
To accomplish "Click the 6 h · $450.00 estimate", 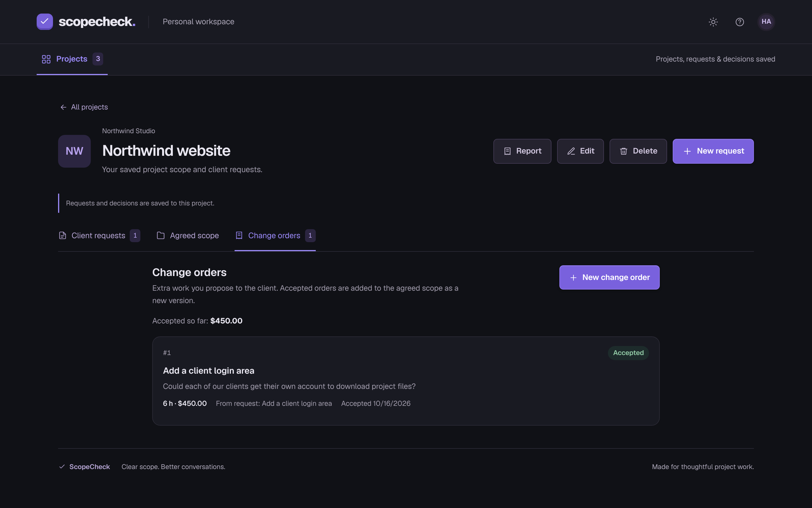I will pos(185,404).
